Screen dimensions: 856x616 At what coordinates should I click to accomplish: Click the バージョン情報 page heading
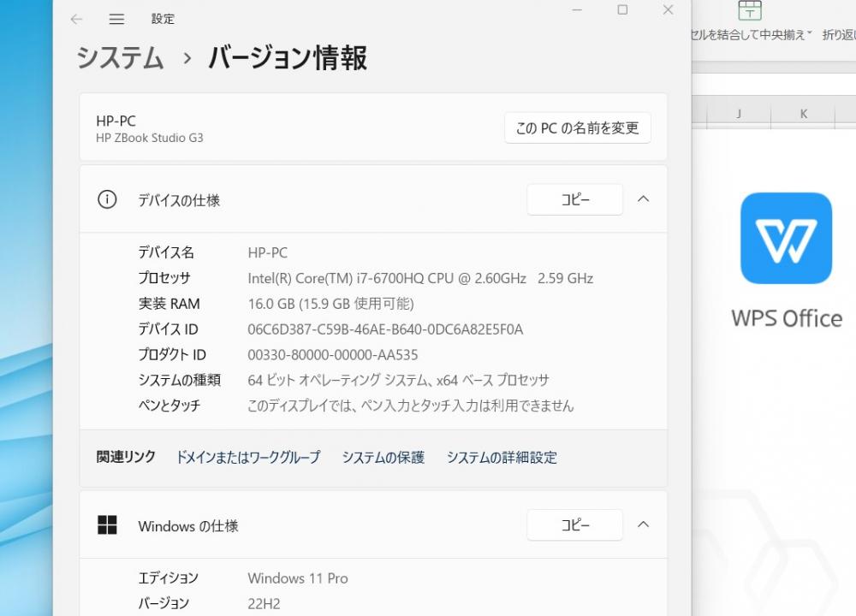tap(288, 58)
